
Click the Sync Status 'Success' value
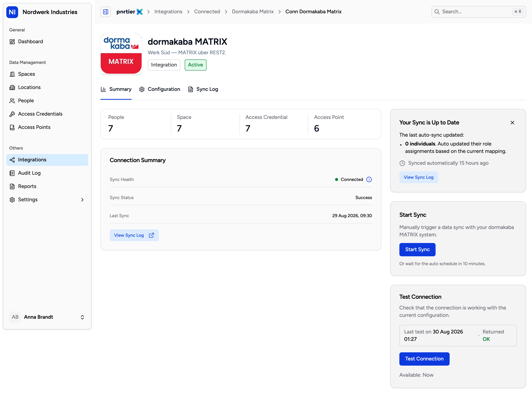point(364,198)
